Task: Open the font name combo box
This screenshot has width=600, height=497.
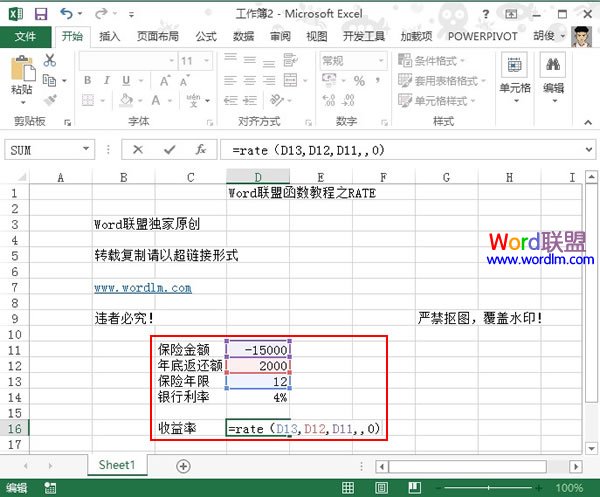Action: pos(128,60)
